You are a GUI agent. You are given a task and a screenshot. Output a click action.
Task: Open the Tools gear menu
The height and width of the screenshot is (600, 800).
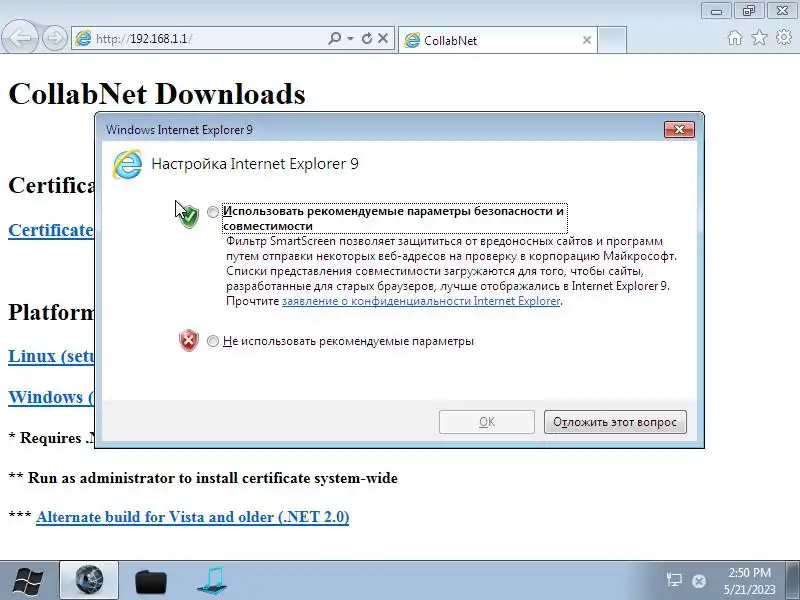[x=784, y=37]
